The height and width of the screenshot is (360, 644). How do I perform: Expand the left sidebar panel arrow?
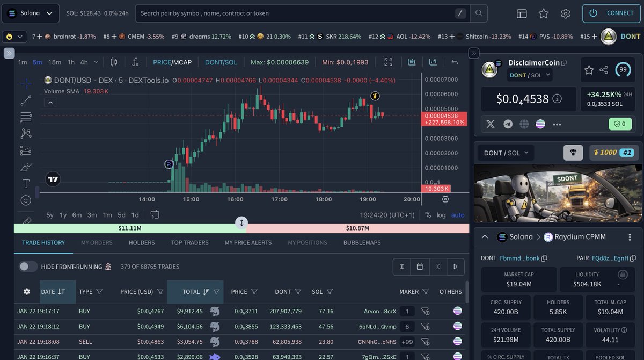[x=9, y=53]
